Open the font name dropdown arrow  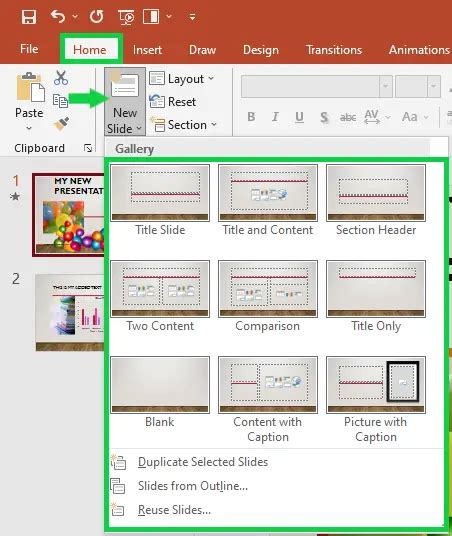point(386,86)
